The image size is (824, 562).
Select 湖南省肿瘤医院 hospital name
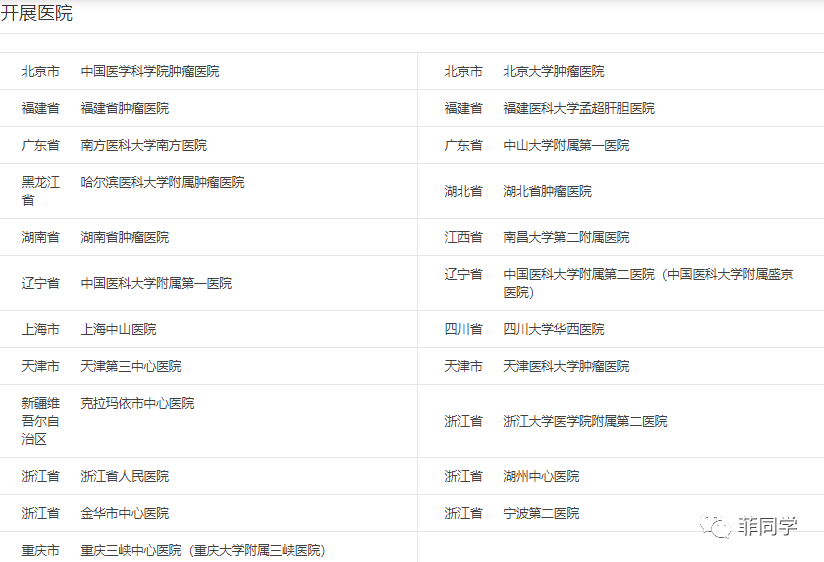pyautogui.click(x=125, y=237)
